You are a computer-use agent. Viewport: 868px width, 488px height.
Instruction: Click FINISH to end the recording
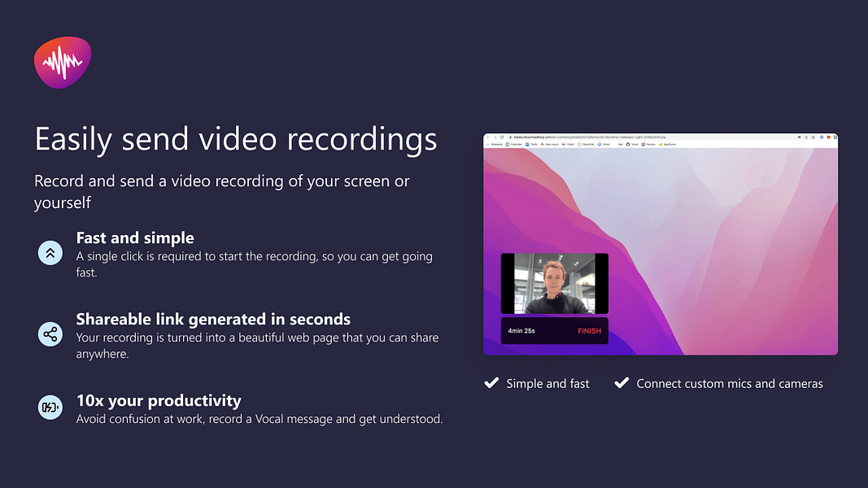tap(589, 331)
